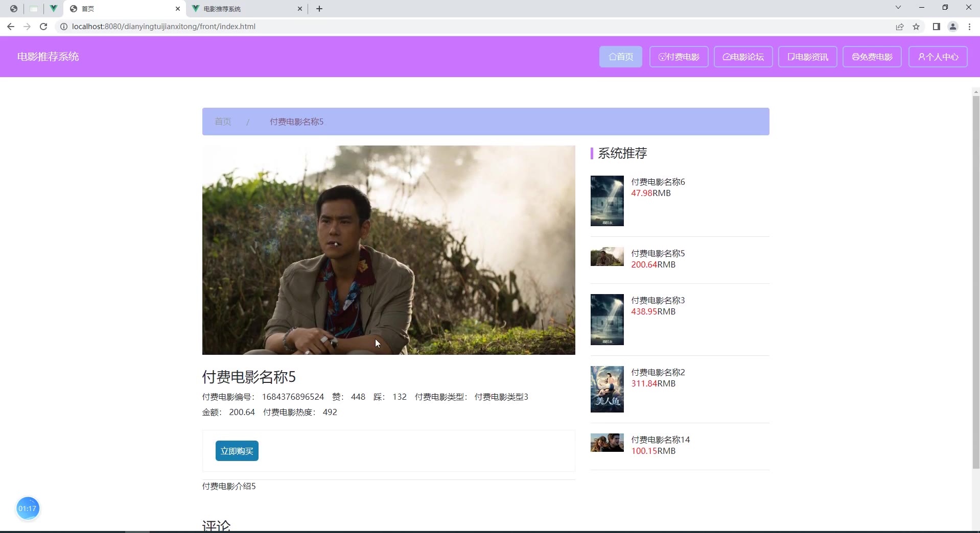The width and height of the screenshot is (980, 533).
Task: Open the recommended 付费电影名称3 title
Action: (658, 300)
